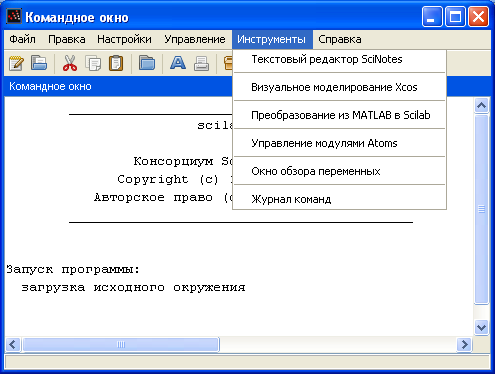Open the Настройки menu
This screenshot has width=495, height=374.
124,39
